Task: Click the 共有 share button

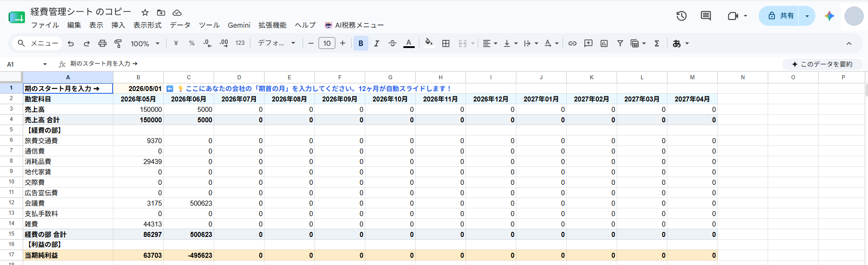Action: click(780, 16)
